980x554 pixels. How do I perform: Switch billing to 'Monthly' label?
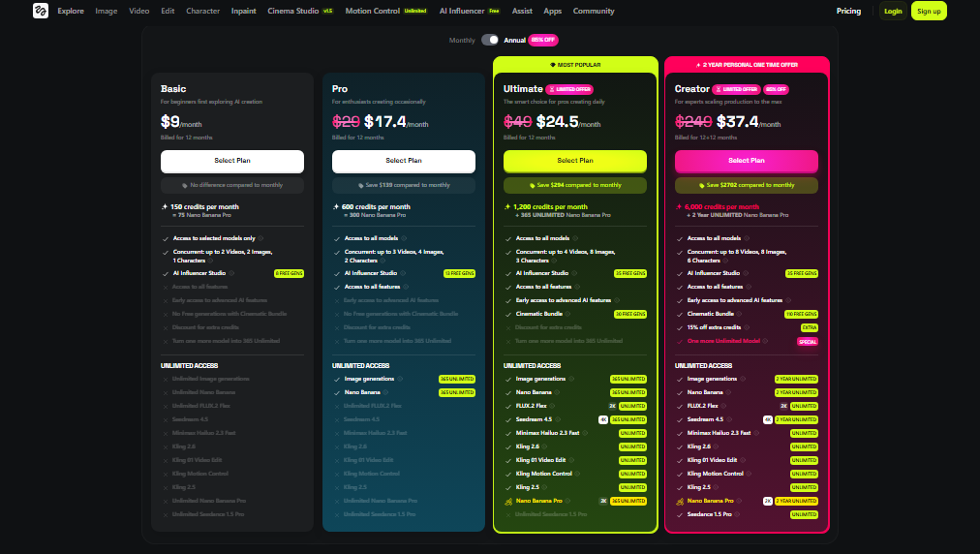click(462, 40)
